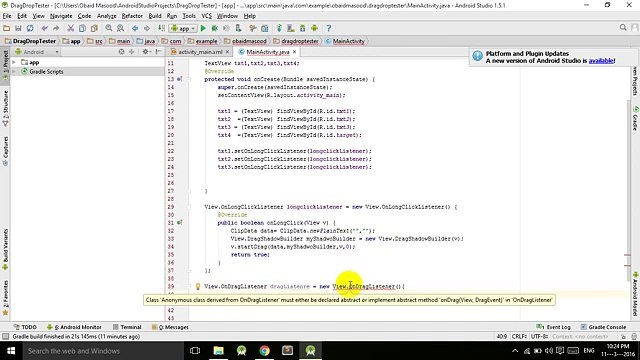Screen dimensions: 640x360
Task: Open the File menu
Action: click(7, 16)
